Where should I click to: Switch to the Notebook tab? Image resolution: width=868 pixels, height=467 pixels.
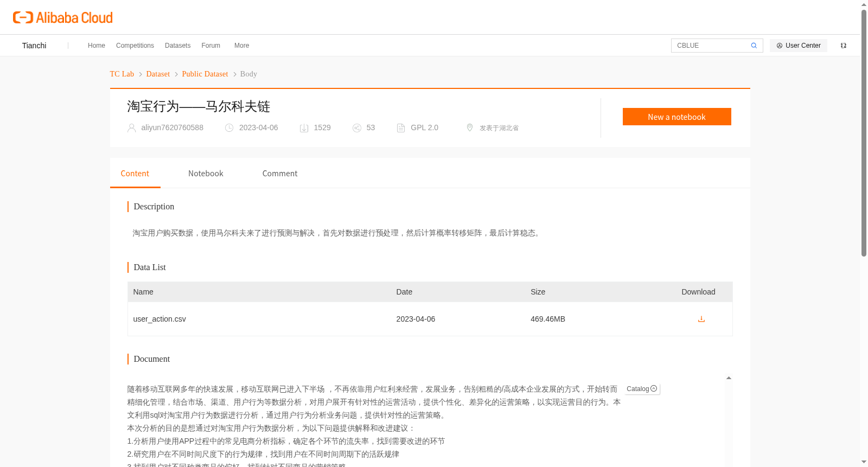tap(206, 174)
